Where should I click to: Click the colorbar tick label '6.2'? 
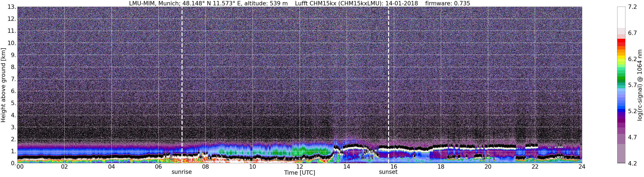pos(632,59)
